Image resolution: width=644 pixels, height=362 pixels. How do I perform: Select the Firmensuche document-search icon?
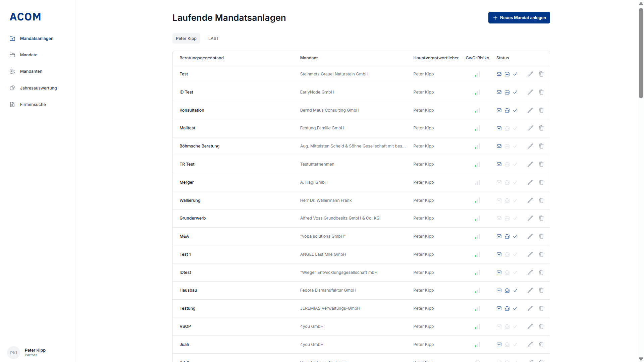12,104
